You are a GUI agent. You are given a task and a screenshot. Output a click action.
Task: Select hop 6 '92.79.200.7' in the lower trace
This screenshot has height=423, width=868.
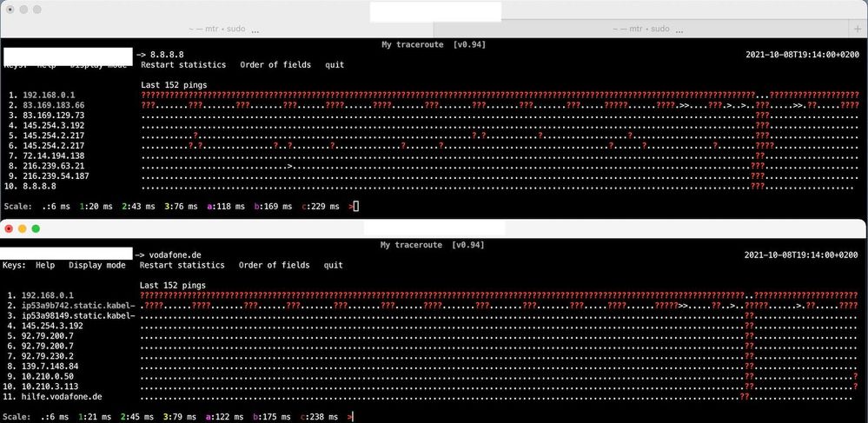pos(48,346)
